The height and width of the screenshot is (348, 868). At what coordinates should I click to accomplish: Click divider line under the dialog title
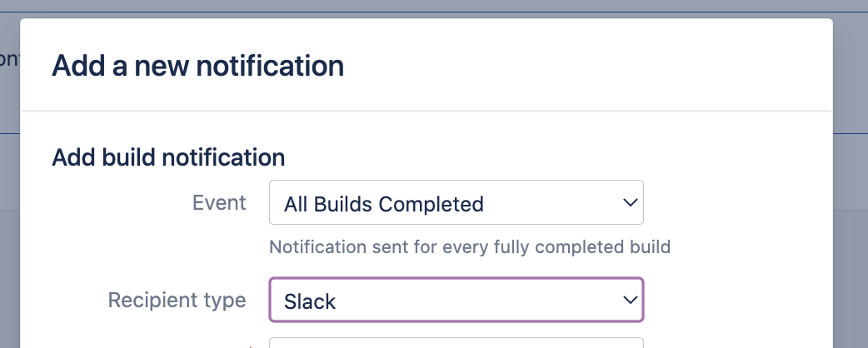click(426, 111)
